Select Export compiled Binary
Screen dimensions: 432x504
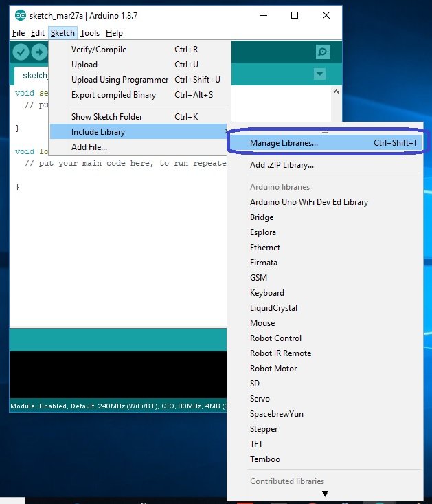coord(140,95)
